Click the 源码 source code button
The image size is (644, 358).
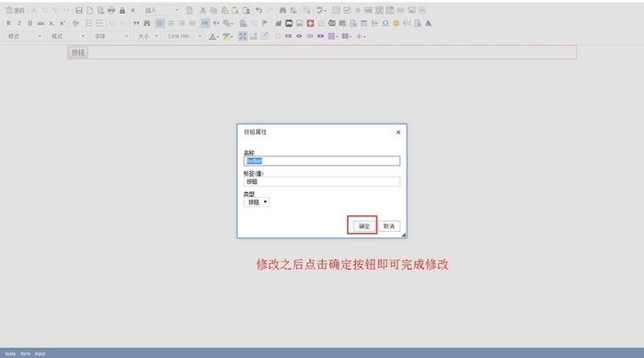click(16, 10)
